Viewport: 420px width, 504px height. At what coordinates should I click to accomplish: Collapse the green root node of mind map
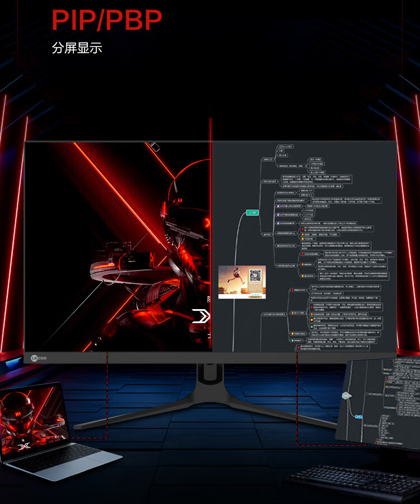coord(253,213)
